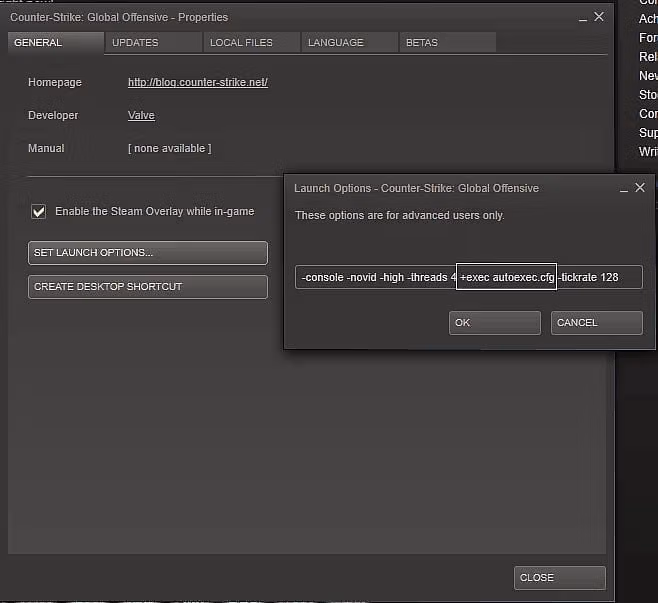Click CREATE DESKTOP SHORTCUT button

(148, 287)
